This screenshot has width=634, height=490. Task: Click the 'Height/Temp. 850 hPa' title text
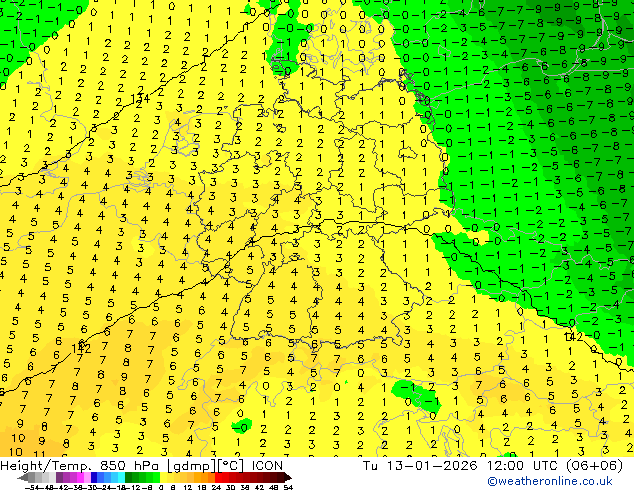tap(80, 466)
